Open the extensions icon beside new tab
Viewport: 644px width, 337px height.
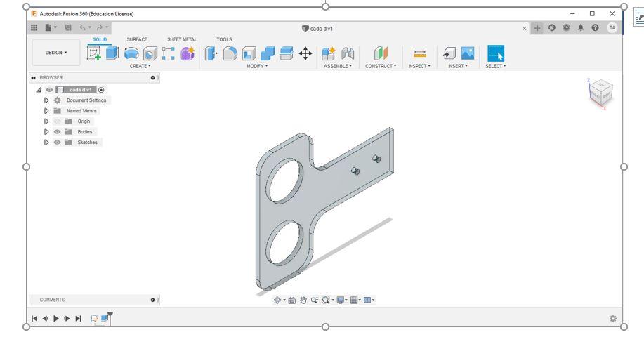[x=552, y=28]
